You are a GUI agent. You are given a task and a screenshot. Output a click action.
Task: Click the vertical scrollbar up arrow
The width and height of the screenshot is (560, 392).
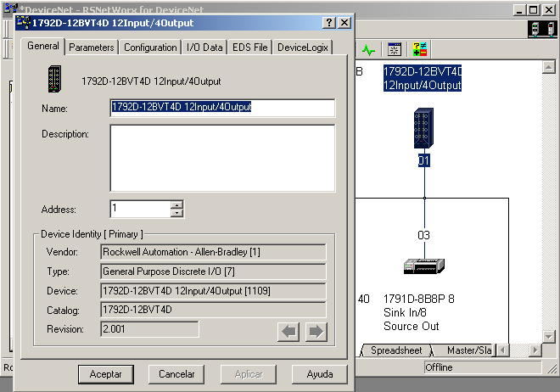point(549,67)
